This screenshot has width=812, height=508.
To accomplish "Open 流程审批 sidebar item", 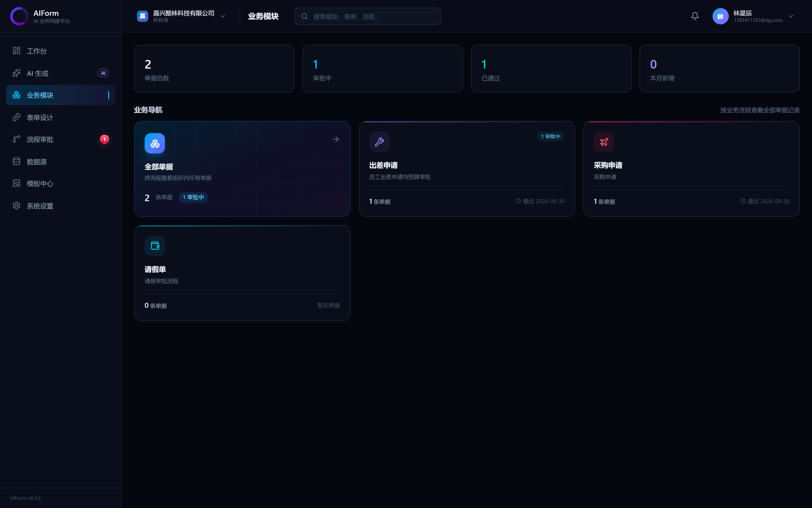I will pos(60,139).
